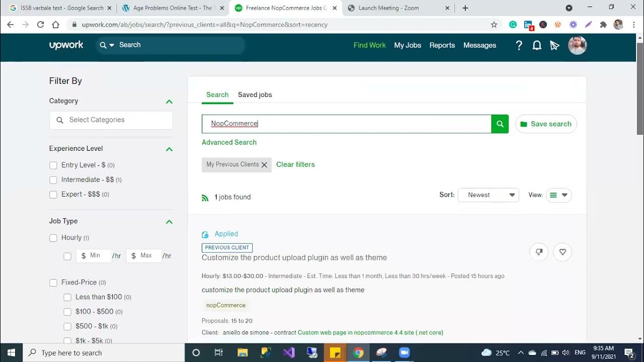Open the Custom web page contract link
Image resolution: width=644 pixels, height=362 pixels.
(370, 332)
